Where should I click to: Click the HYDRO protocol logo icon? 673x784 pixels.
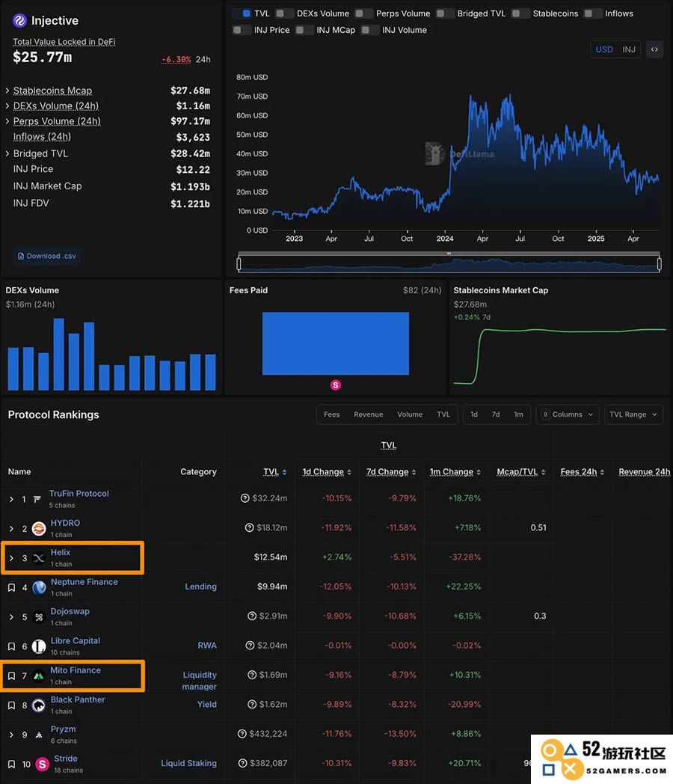coord(39,528)
